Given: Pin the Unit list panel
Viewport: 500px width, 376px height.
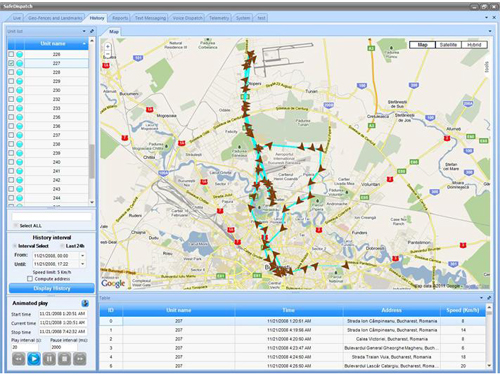Looking at the screenshot, I should (92, 31).
